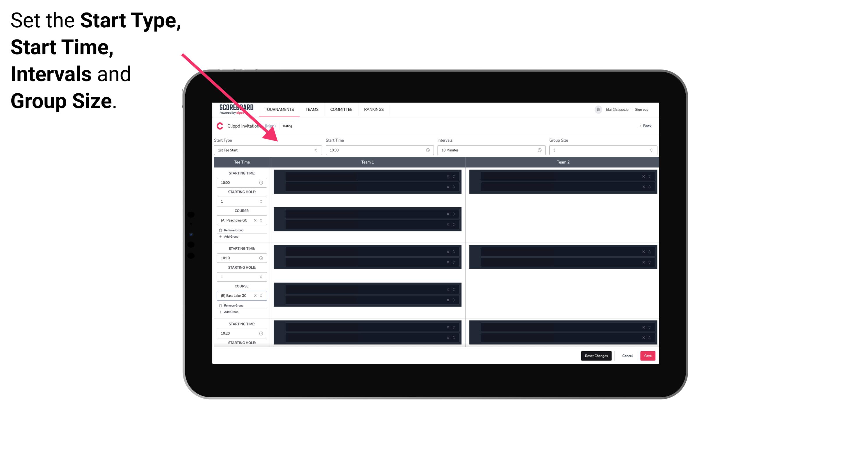Click the Intervals info icon

538,150
